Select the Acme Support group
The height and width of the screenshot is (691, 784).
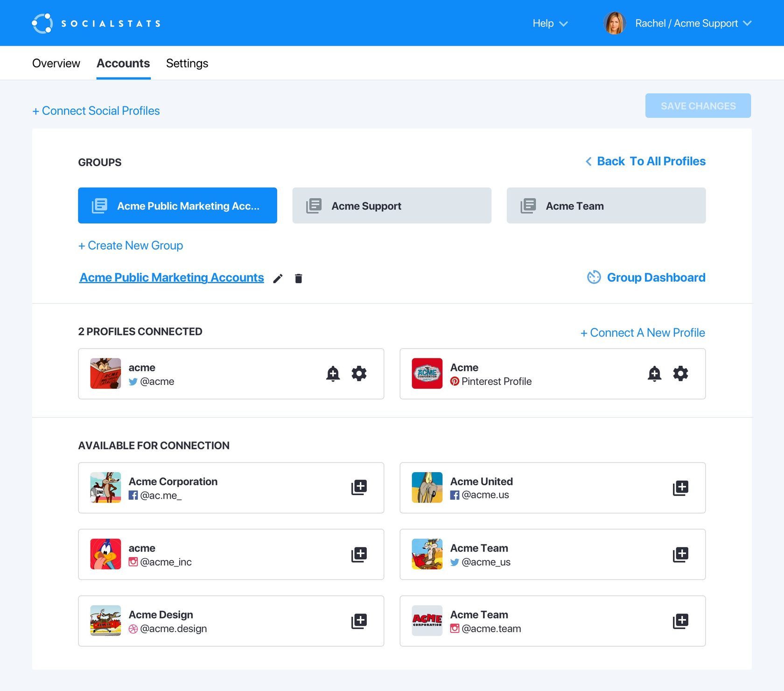392,206
